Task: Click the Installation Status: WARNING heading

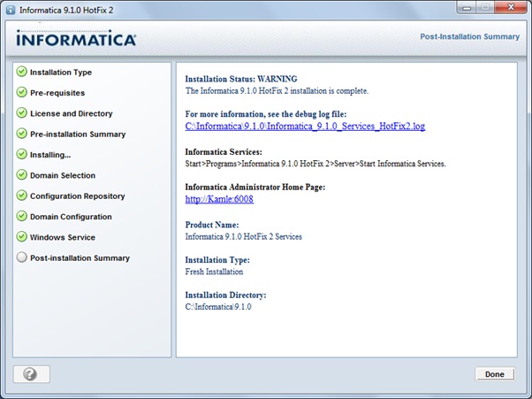Action: pyautogui.click(x=241, y=79)
